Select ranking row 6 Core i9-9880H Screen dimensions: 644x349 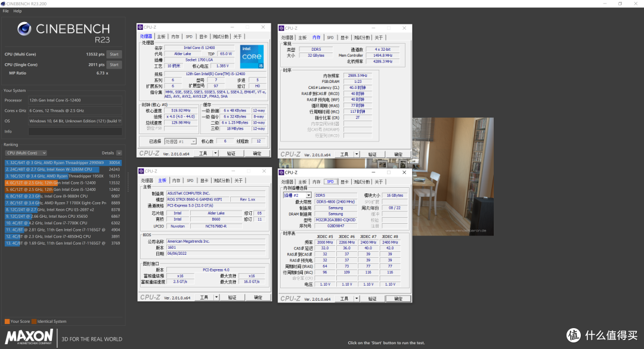pos(63,196)
